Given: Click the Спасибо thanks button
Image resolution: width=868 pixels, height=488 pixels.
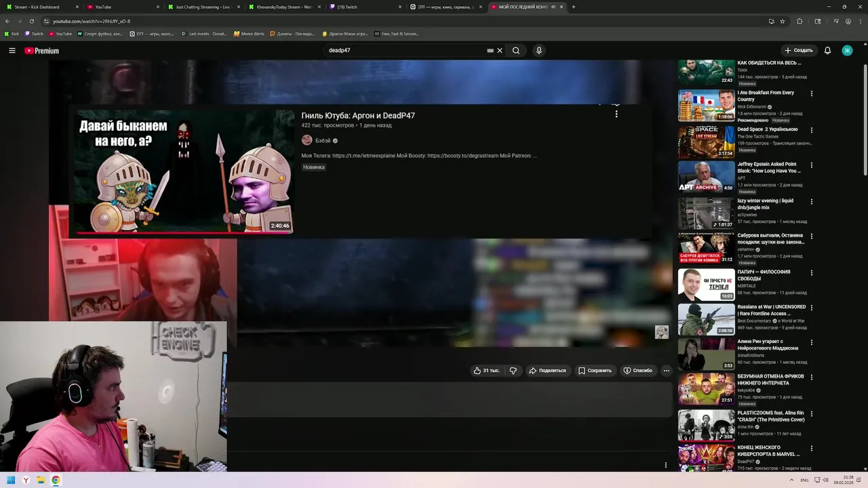Looking at the screenshot, I should (x=637, y=371).
